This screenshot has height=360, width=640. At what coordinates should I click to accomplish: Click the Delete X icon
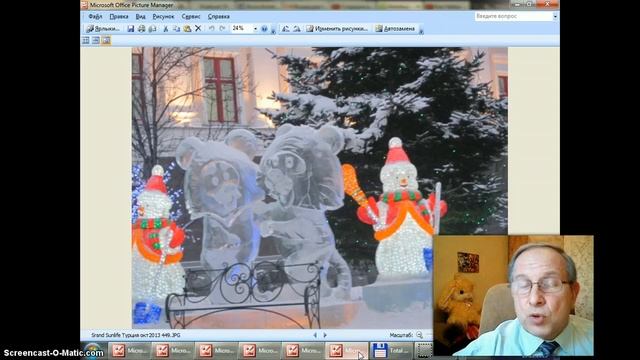(x=198, y=29)
